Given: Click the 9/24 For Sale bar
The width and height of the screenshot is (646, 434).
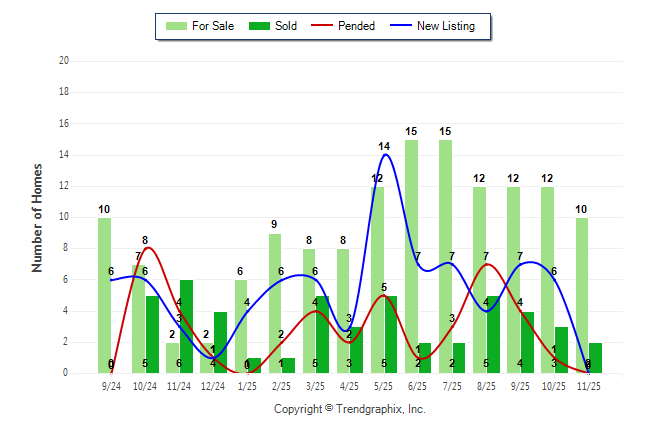Looking at the screenshot, I should (104, 295).
